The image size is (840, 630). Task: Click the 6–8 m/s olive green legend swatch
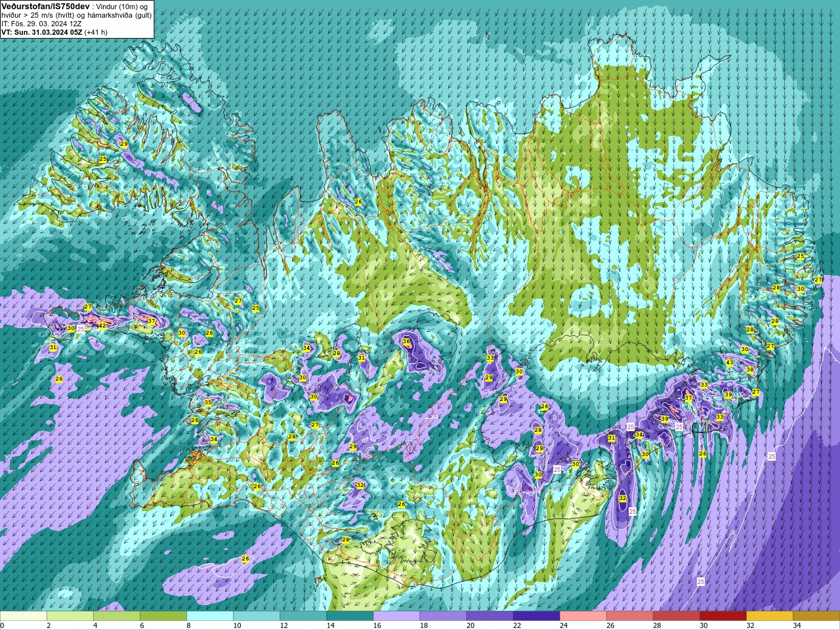point(163,616)
